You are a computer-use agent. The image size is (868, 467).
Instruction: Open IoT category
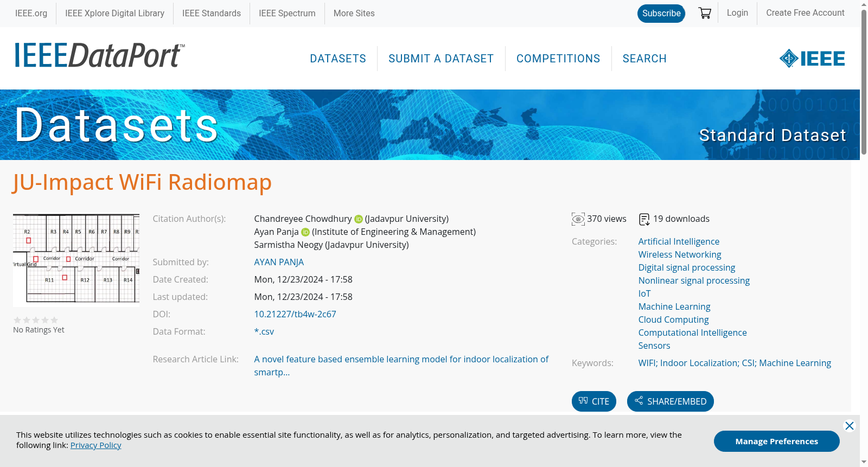pos(644,294)
